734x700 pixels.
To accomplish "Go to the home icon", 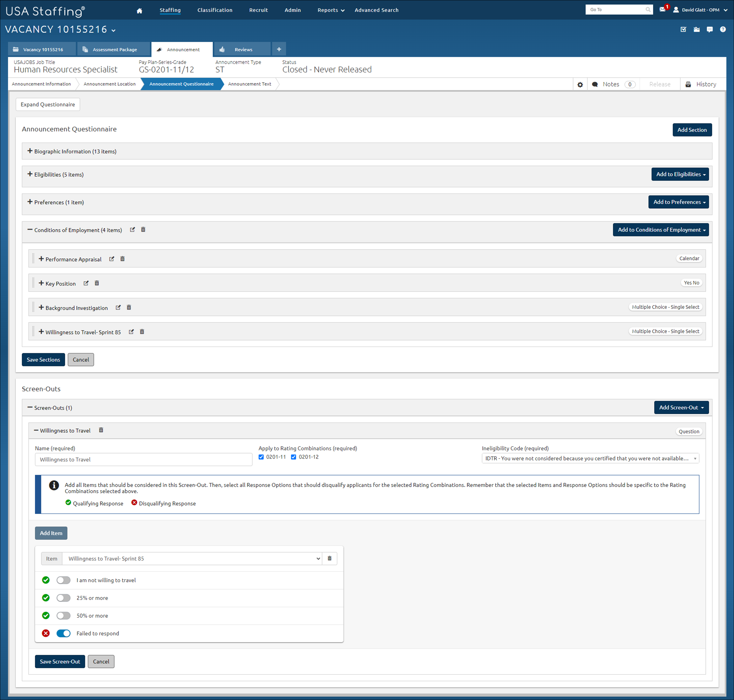I will point(139,11).
